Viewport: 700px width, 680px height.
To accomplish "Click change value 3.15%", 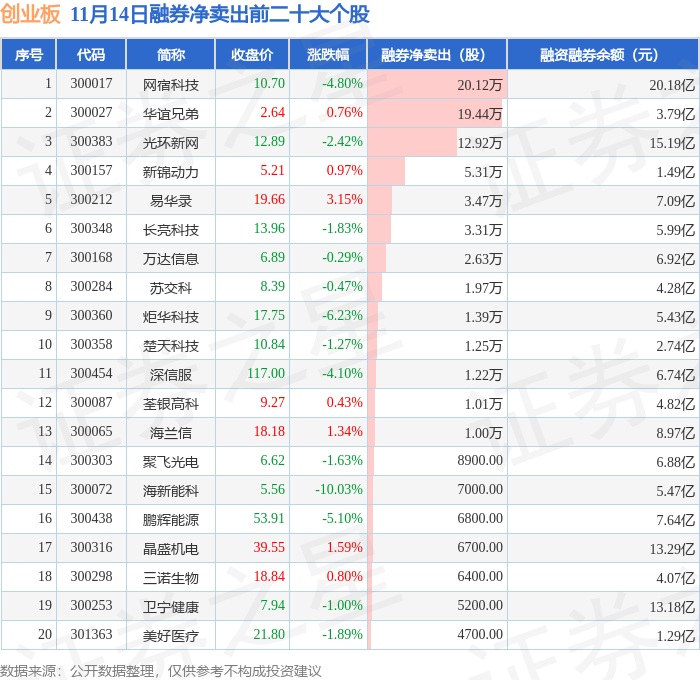I will click(345, 200).
